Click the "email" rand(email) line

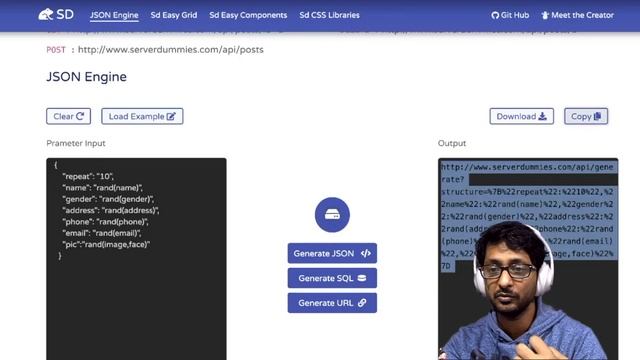[101, 233]
